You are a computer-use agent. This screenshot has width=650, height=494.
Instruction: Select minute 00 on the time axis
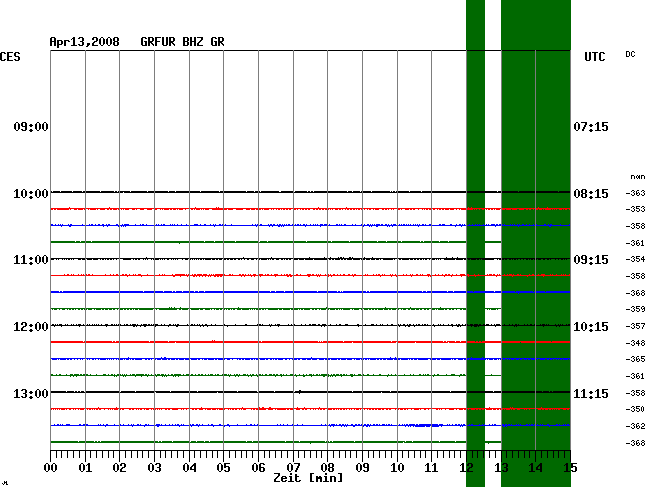(x=51, y=468)
